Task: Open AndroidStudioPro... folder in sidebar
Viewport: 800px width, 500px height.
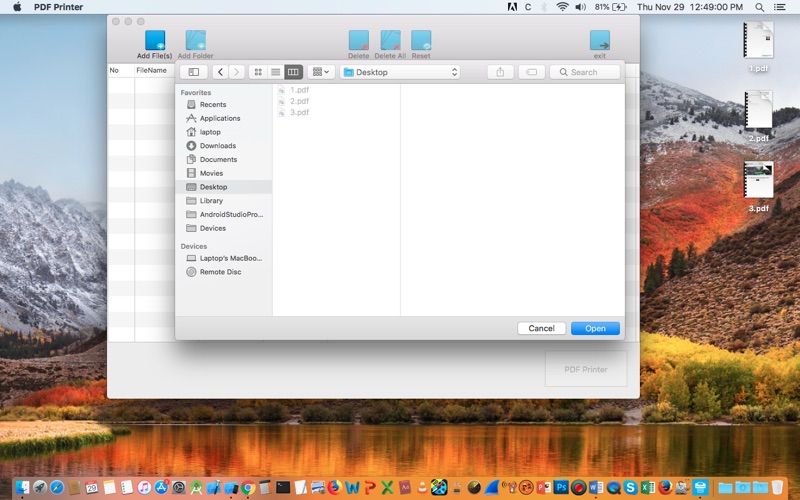Action: (223, 214)
